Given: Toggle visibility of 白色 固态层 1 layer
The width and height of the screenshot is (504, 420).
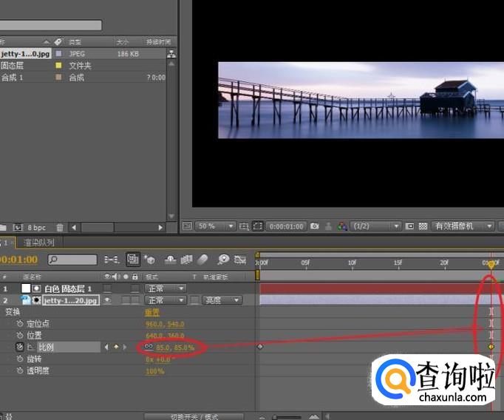Looking at the screenshot, I should (107, 288).
